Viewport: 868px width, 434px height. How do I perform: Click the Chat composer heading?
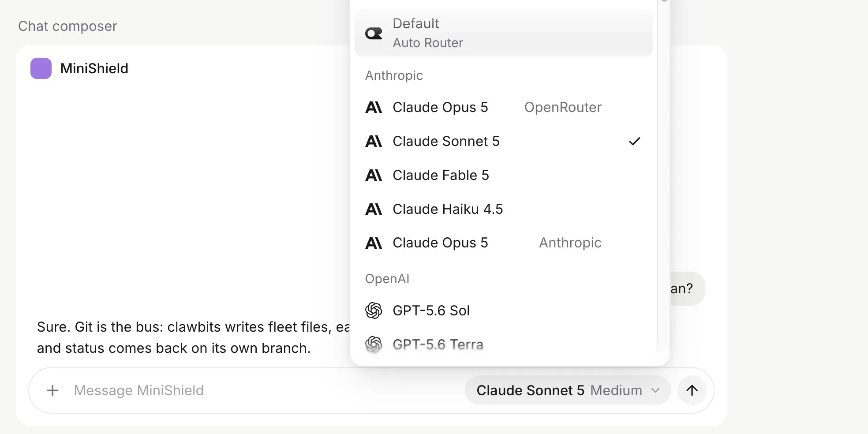point(67,26)
